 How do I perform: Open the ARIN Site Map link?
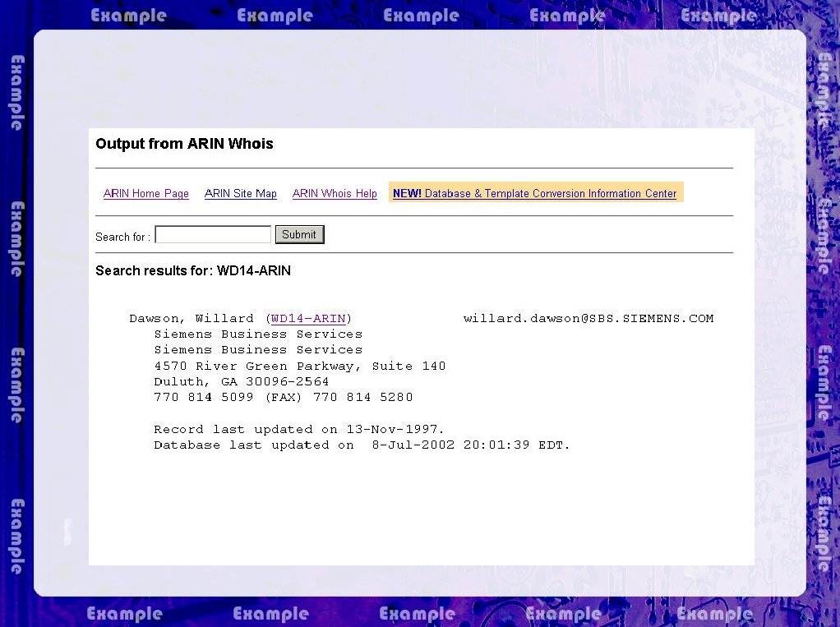241,193
